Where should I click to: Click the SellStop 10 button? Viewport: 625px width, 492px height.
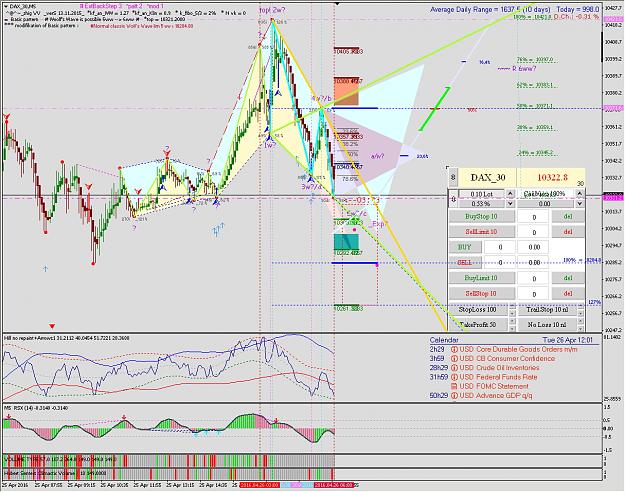tap(482, 293)
